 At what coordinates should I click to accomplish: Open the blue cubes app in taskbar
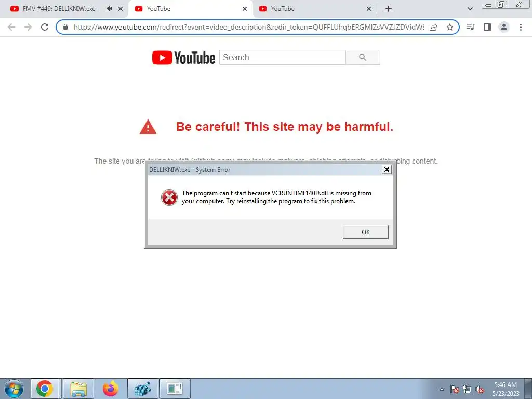142,389
